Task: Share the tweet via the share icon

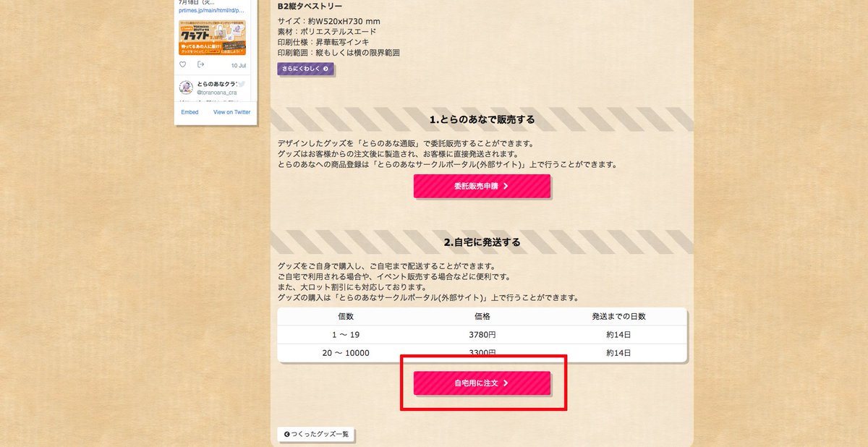Action: tap(201, 64)
